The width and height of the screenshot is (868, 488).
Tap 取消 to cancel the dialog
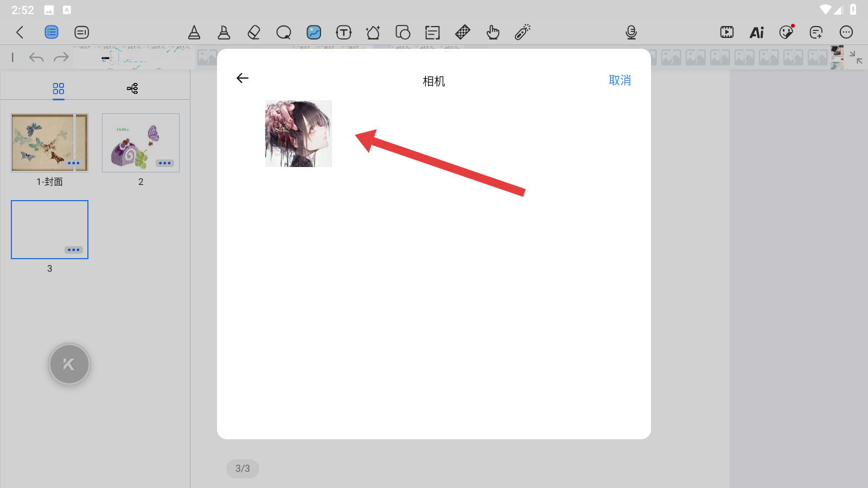pos(620,80)
